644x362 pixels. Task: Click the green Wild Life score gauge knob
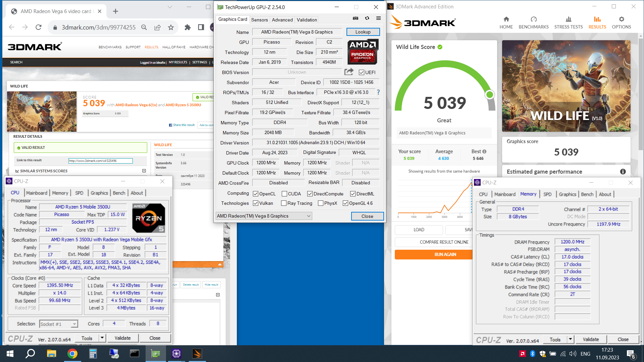pos(490,95)
